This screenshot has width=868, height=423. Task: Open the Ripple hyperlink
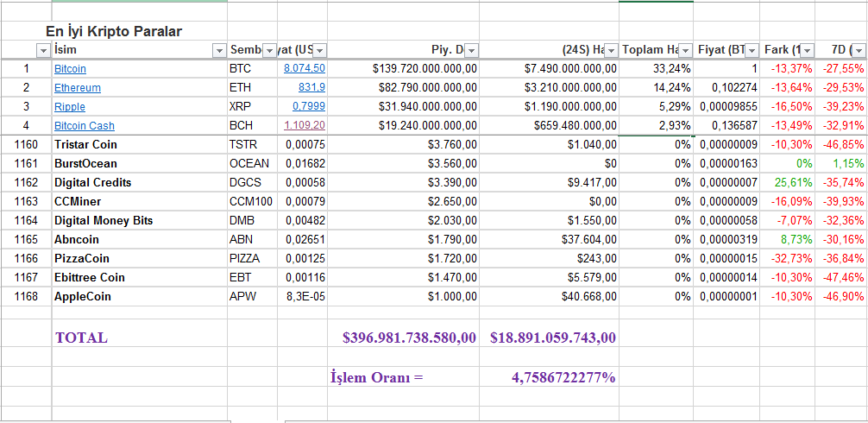click(x=70, y=107)
